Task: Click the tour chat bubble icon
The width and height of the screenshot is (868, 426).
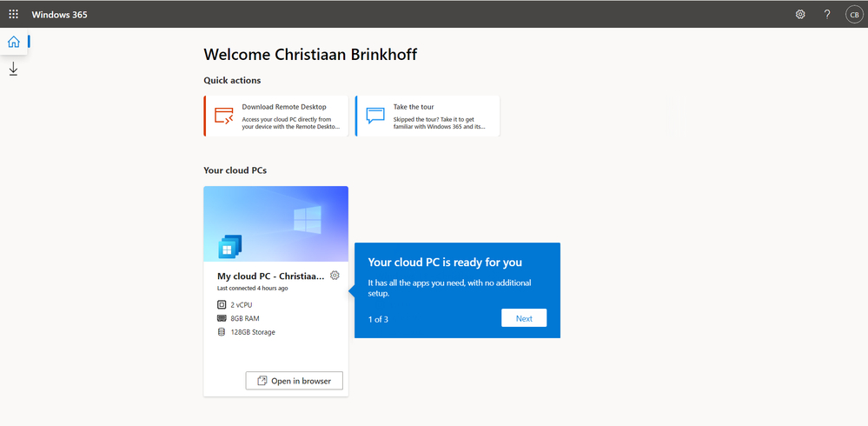Action: pyautogui.click(x=374, y=116)
